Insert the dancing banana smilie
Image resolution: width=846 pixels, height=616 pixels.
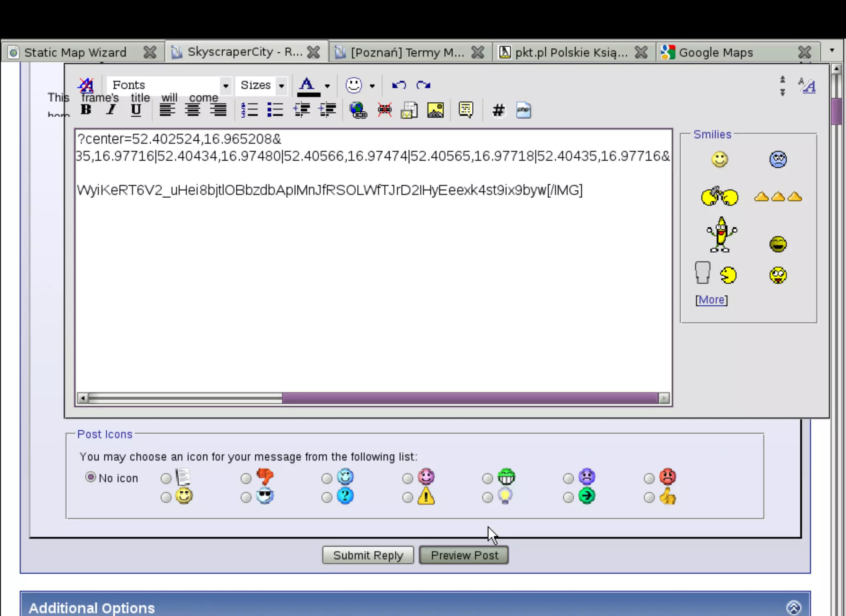click(x=721, y=235)
